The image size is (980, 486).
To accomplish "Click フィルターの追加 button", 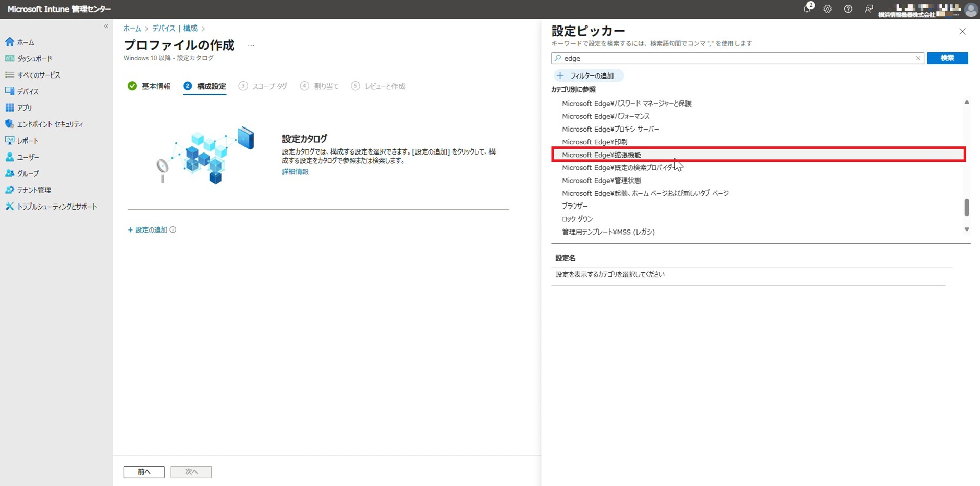I will tap(589, 75).
